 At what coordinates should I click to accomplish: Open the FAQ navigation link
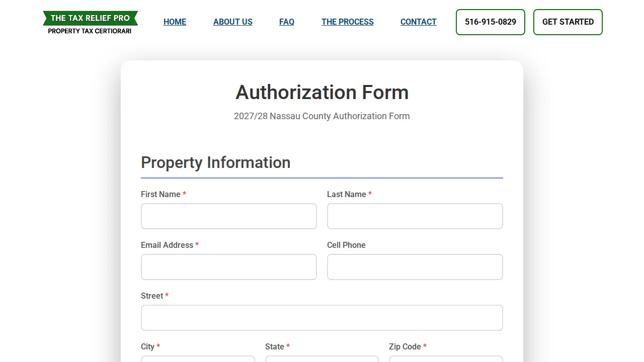point(287,22)
